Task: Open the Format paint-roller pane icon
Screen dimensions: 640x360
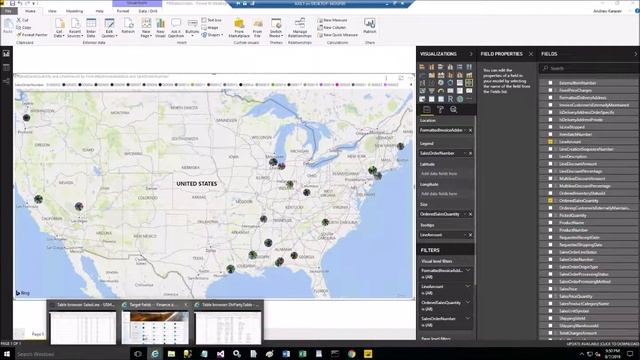Action: [440, 109]
